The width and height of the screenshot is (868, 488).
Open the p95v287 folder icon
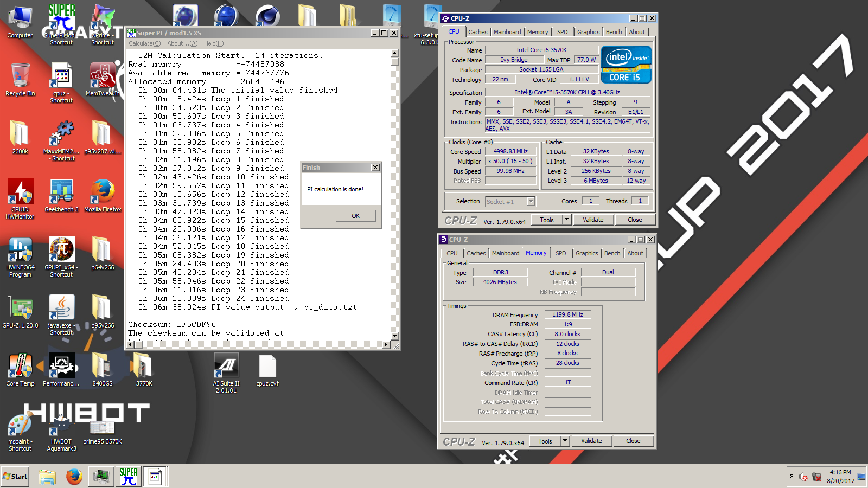[103, 137]
